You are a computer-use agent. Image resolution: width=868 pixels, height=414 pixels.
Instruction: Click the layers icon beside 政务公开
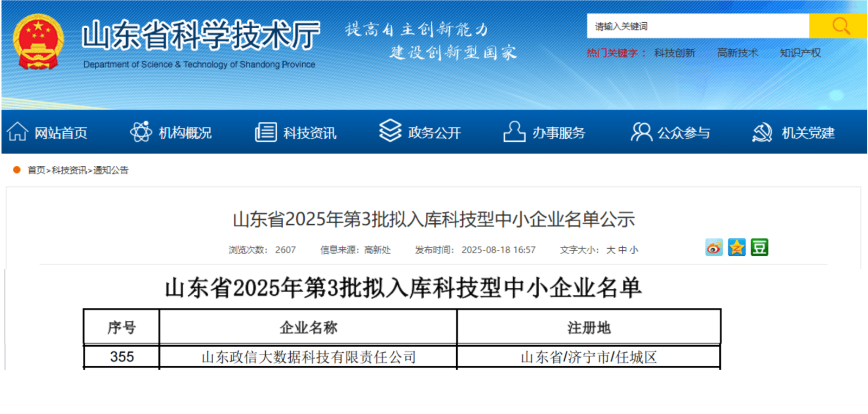pos(390,131)
